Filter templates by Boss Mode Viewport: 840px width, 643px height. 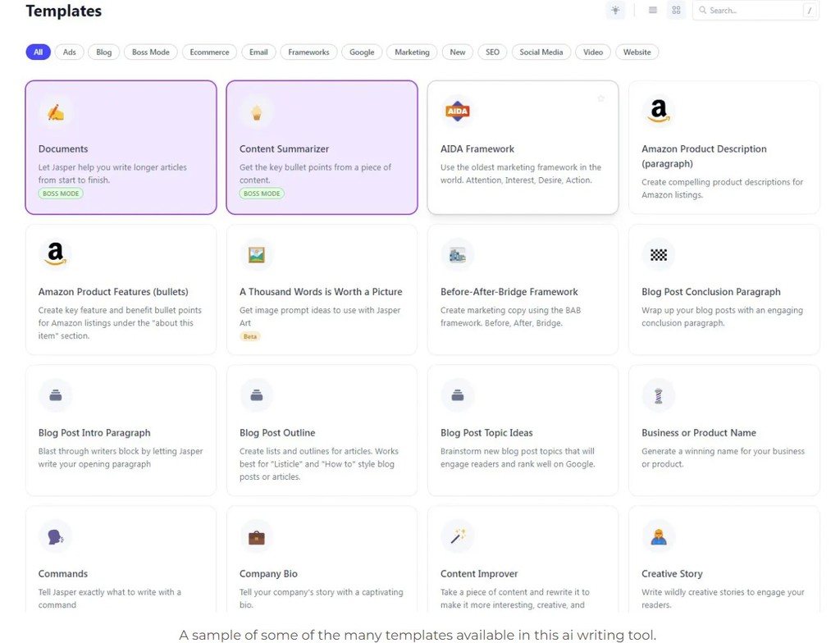[x=150, y=52]
